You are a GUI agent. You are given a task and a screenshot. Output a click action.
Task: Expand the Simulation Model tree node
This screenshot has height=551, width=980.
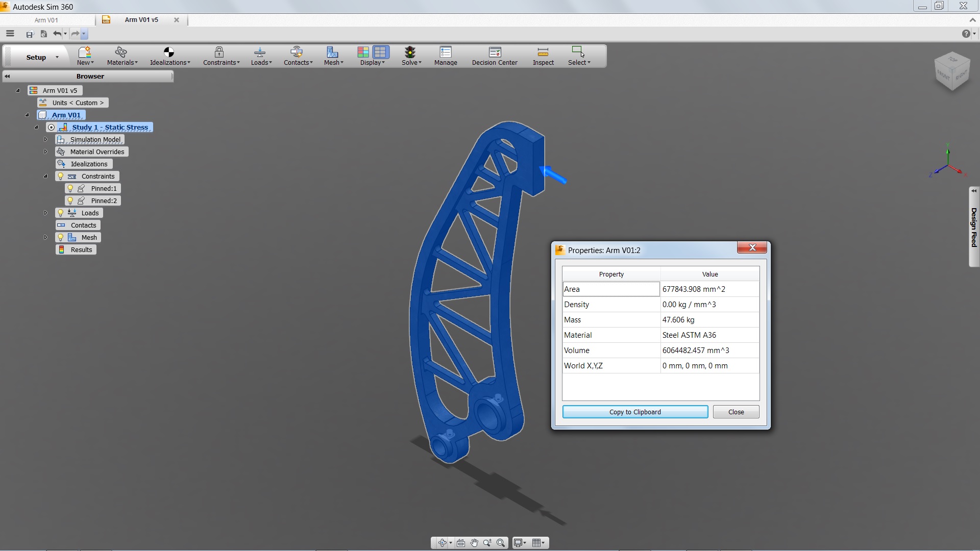[45, 139]
